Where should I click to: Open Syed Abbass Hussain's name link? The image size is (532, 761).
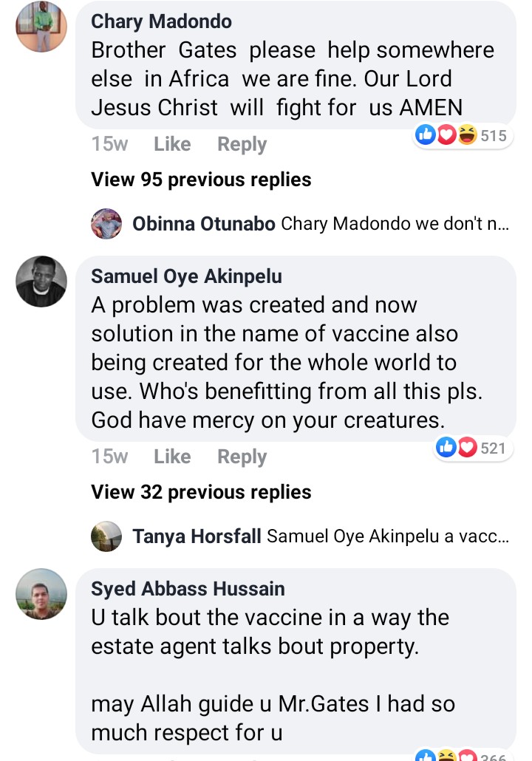point(188,589)
